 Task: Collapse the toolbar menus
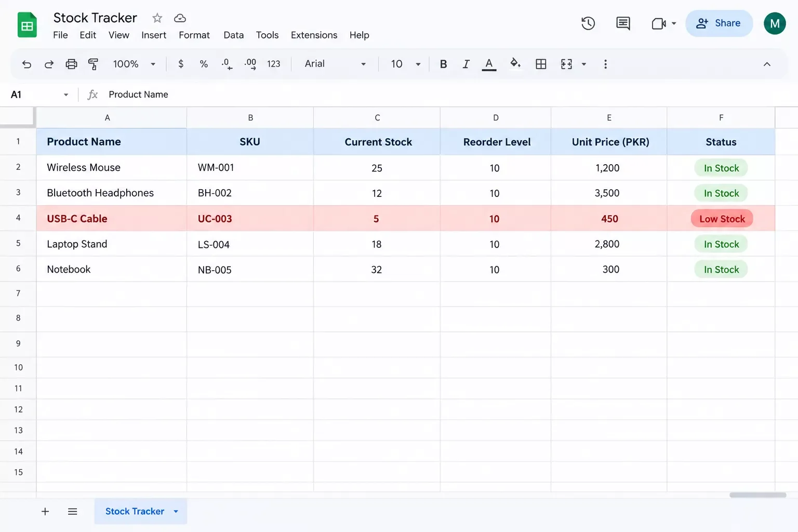(x=767, y=64)
